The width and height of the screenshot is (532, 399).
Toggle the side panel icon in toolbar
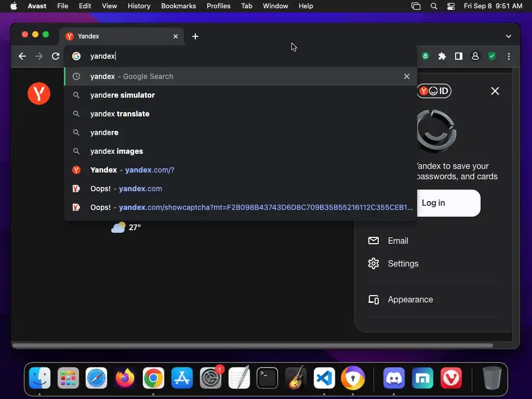pos(458,56)
